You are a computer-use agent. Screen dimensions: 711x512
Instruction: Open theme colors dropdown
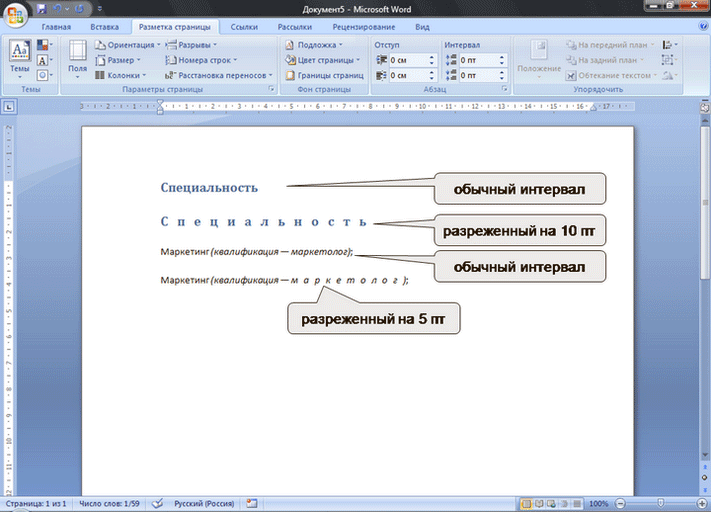click(x=44, y=44)
